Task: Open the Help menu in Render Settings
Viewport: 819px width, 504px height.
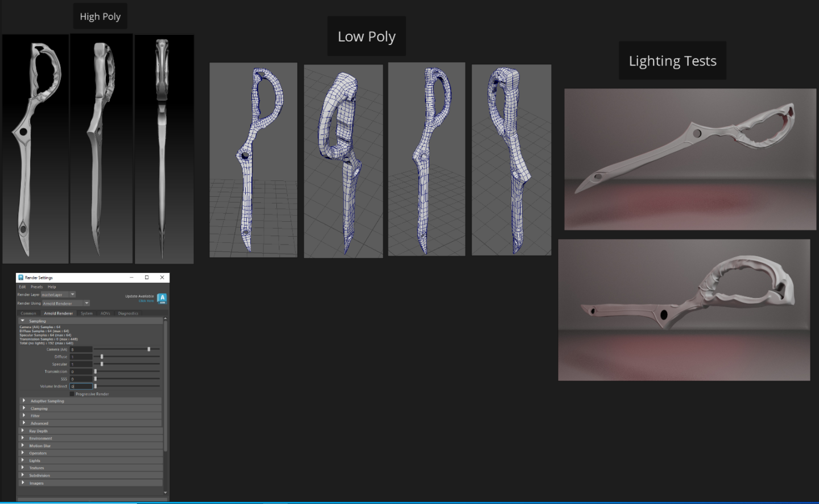Action: (52, 287)
